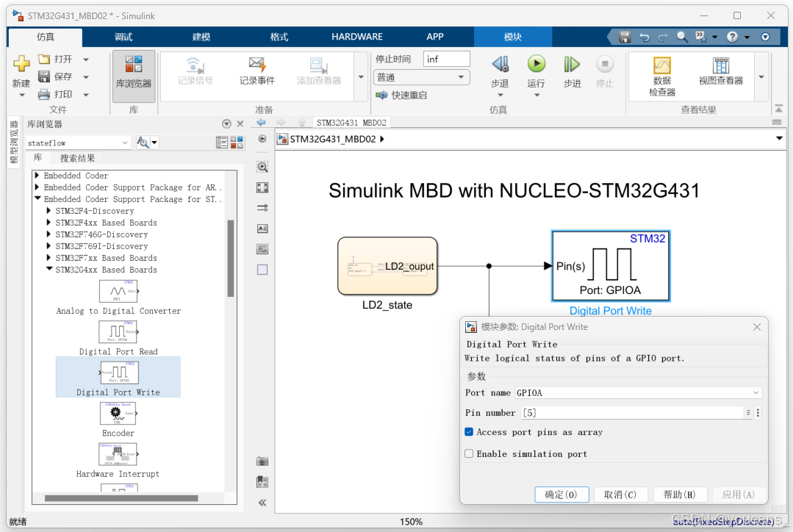Click the library browser vertical scrollbar
Screen dimensions: 793x532
[231, 258]
